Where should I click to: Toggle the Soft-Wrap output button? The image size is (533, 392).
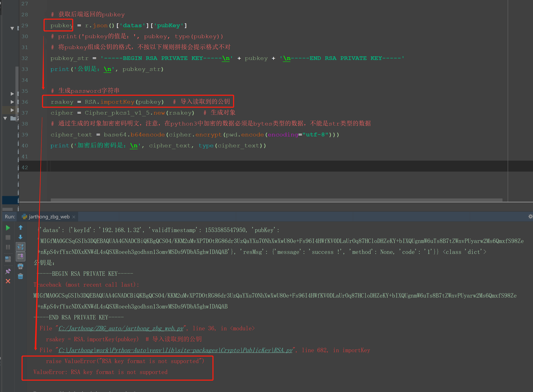(21, 247)
